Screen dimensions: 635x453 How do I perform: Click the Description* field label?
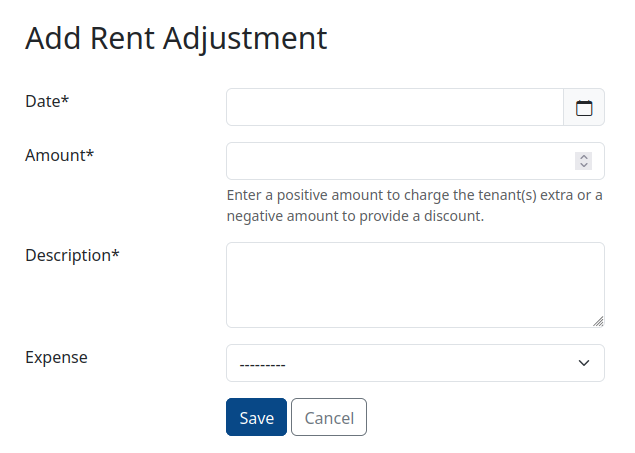coord(72,255)
